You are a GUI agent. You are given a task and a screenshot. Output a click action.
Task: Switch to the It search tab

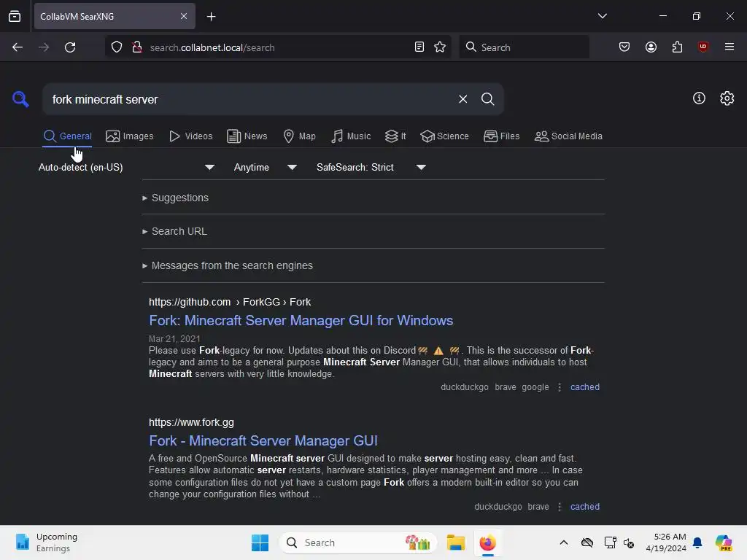point(395,136)
